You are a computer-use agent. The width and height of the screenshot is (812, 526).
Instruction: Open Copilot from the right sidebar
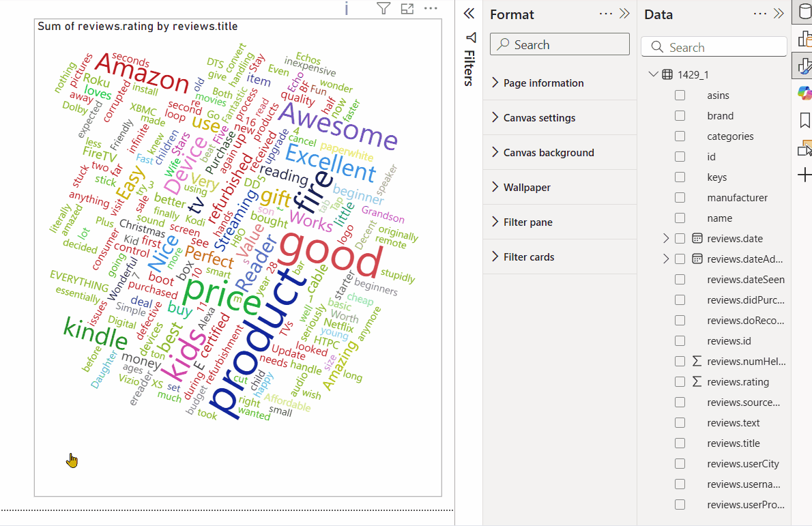804,92
